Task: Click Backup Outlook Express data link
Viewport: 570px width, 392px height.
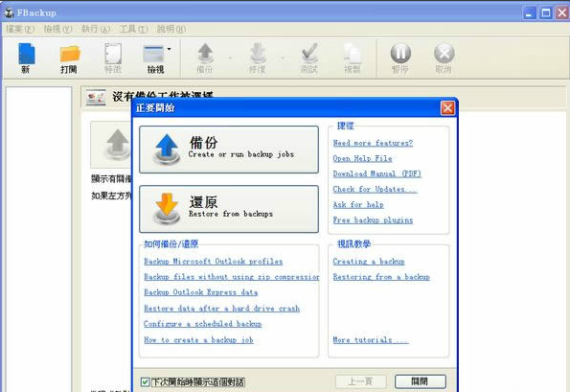Action: click(x=201, y=292)
